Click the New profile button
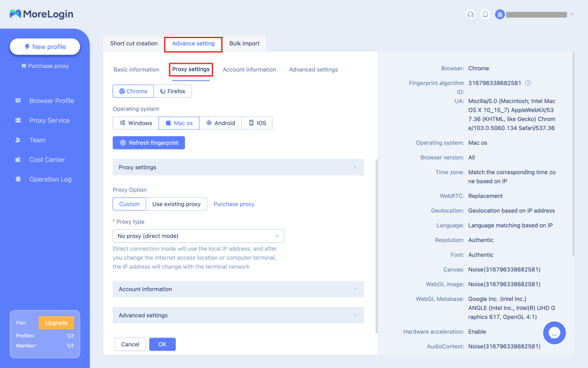The width and height of the screenshot is (588, 368). [45, 47]
